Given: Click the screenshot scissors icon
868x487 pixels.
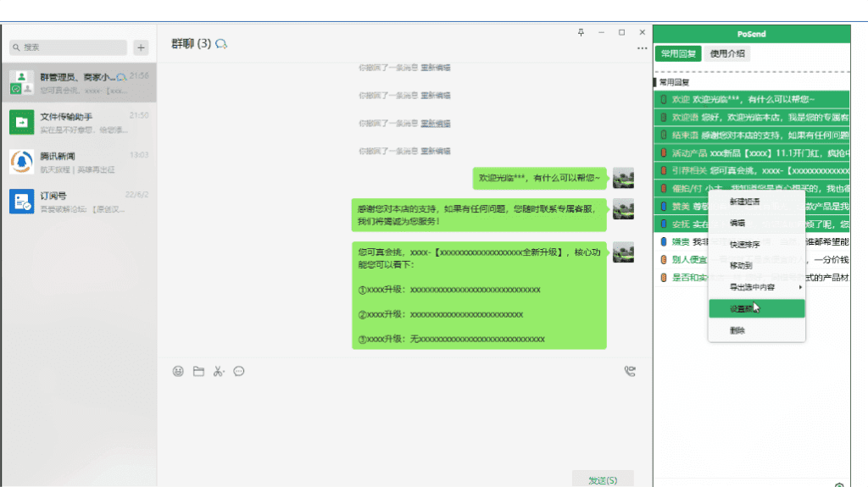Looking at the screenshot, I should point(219,371).
